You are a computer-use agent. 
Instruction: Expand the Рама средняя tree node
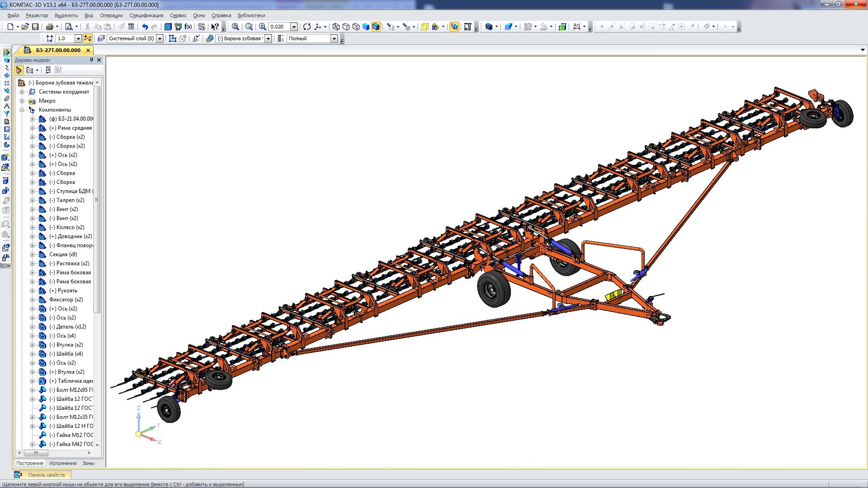coord(32,128)
